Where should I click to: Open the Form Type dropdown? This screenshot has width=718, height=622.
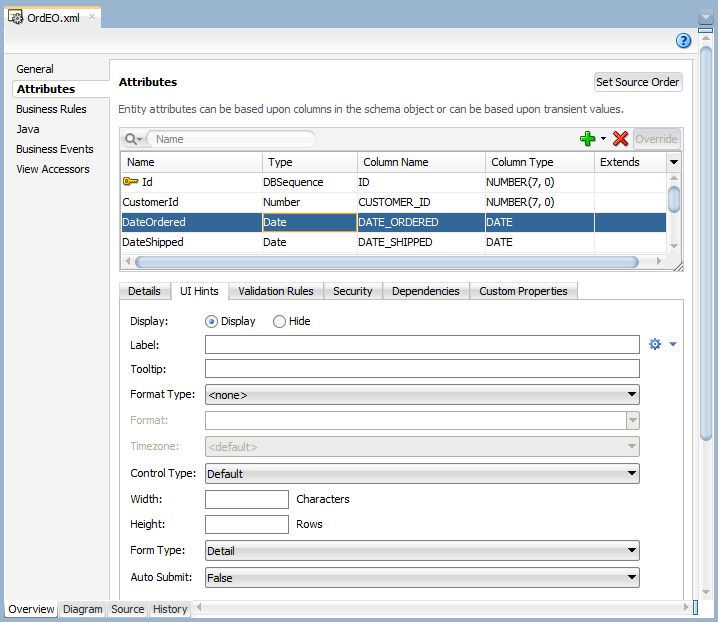(x=422, y=551)
